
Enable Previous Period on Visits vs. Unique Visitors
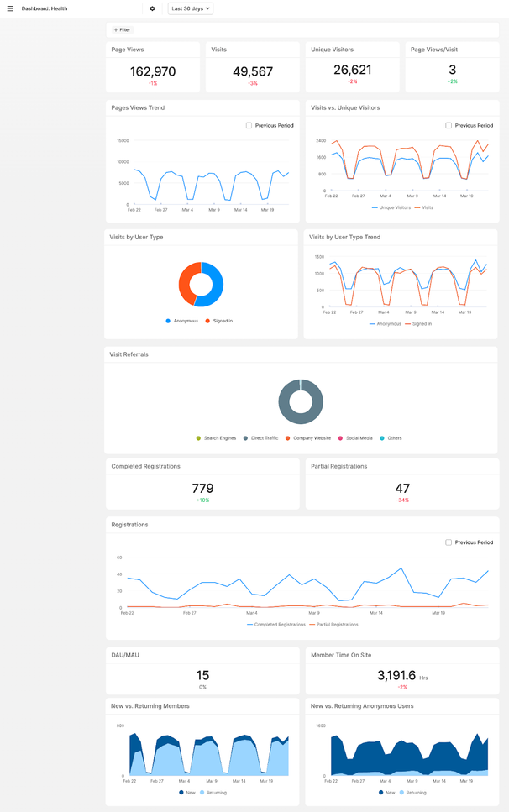coord(449,125)
